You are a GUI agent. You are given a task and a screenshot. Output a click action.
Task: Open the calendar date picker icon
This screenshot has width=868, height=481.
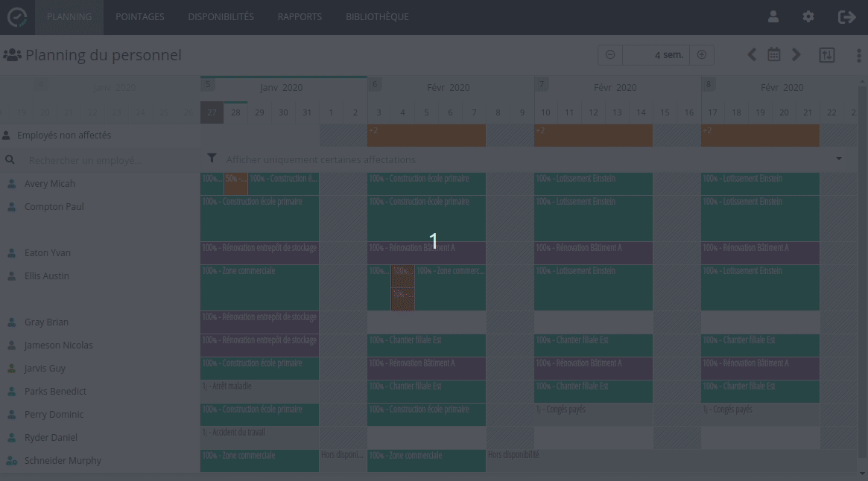774,54
